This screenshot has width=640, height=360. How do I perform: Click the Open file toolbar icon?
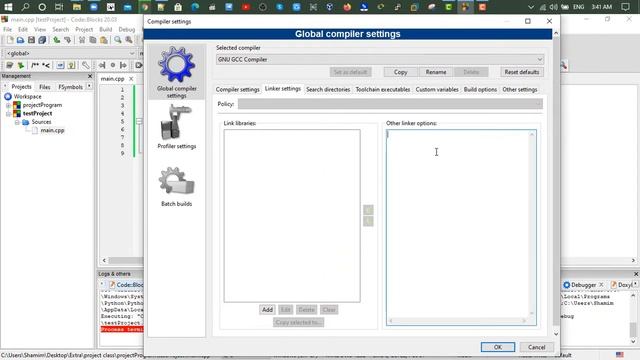click(x=20, y=40)
